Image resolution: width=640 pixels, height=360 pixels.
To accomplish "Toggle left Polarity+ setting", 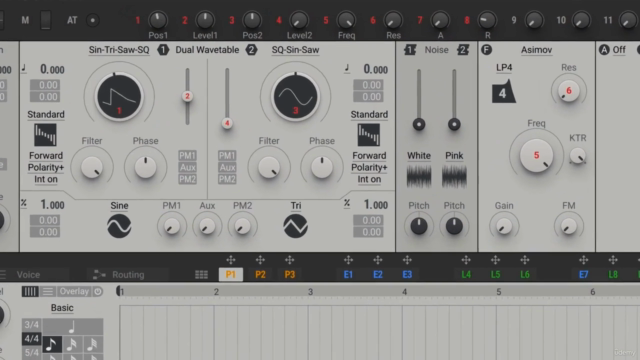I will click(x=46, y=167).
